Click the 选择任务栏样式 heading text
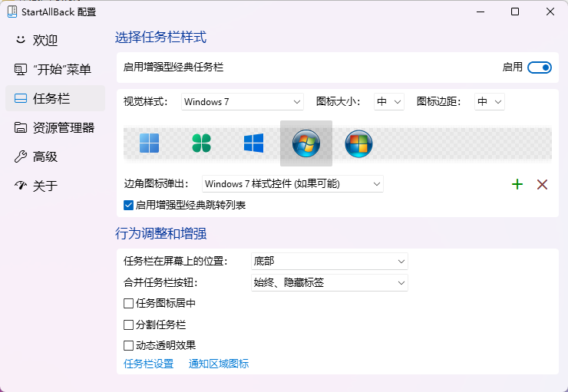Viewport: 568px width, 392px height. pos(161,38)
